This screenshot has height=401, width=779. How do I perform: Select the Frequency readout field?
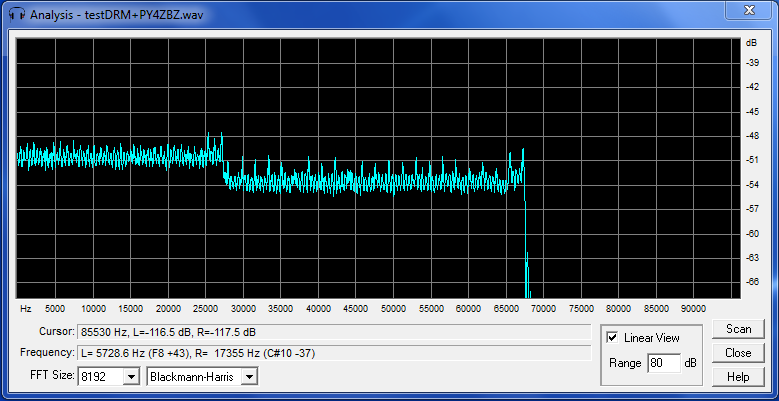click(333, 353)
